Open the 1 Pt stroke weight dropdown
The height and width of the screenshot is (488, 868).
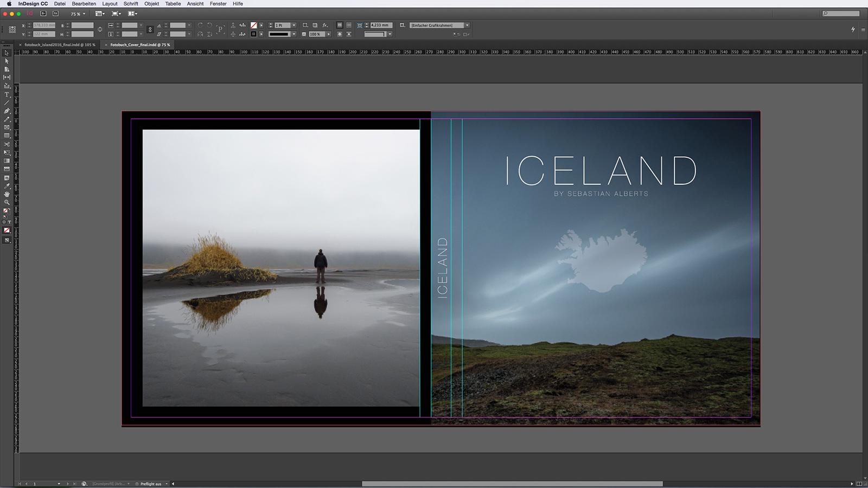(x=293, y=25)
